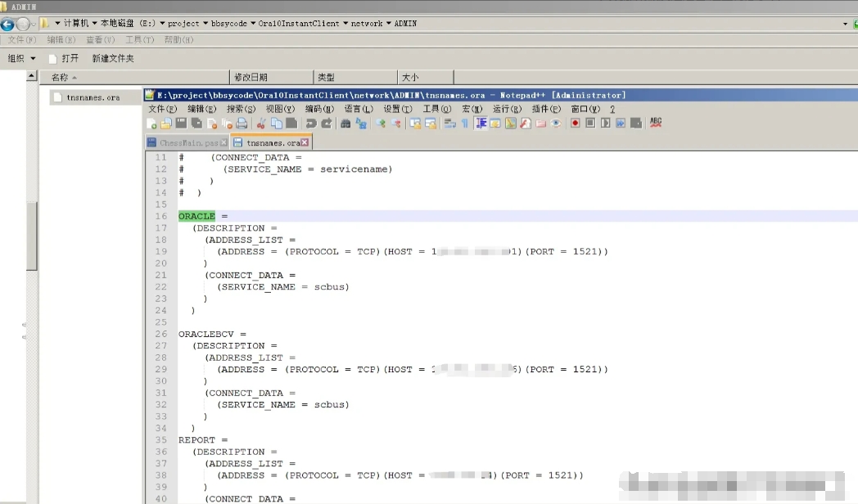Save the current file using the toolbar
The image size is (858, 504).
[x=181, y=124]
